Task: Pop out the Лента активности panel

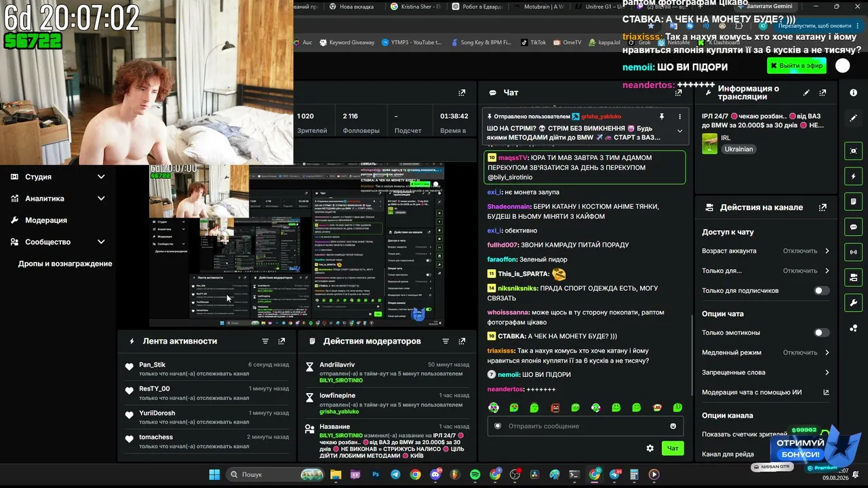Action: click(281, 342)
